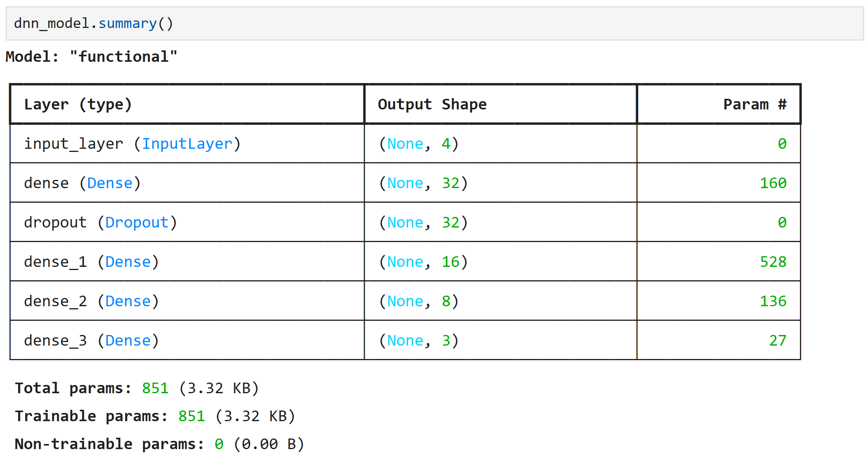The image size is (868, 457).
Task: Click the Total params 851 line
Action: tap(137, 389)
